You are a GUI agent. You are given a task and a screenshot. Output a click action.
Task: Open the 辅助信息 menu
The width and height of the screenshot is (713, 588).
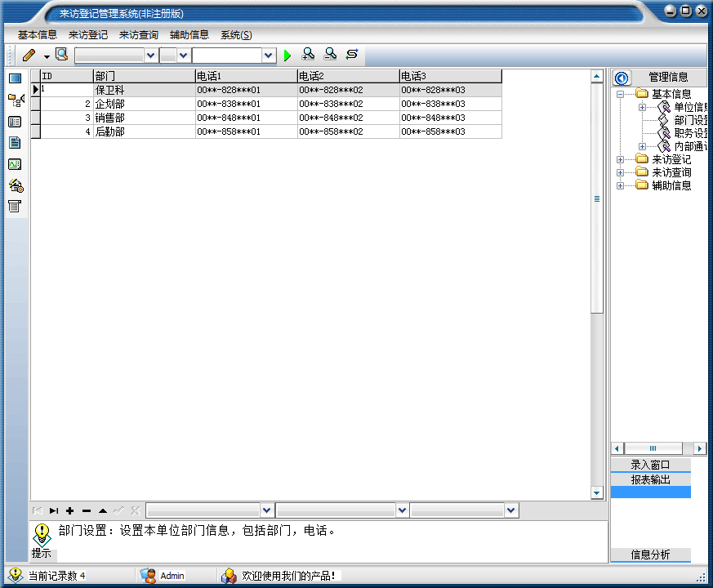click(189, 35)
